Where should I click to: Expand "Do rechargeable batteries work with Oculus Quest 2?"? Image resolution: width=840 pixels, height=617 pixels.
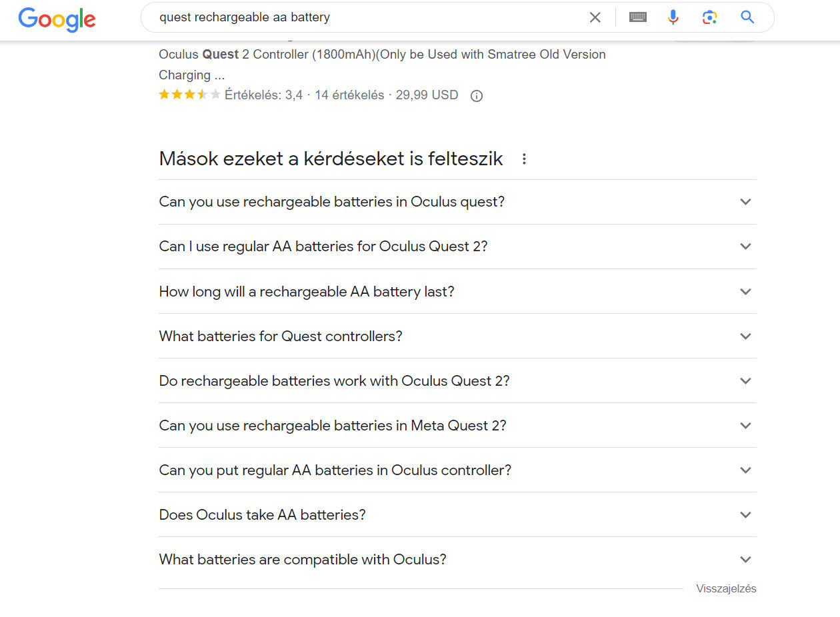click(457, 380)
